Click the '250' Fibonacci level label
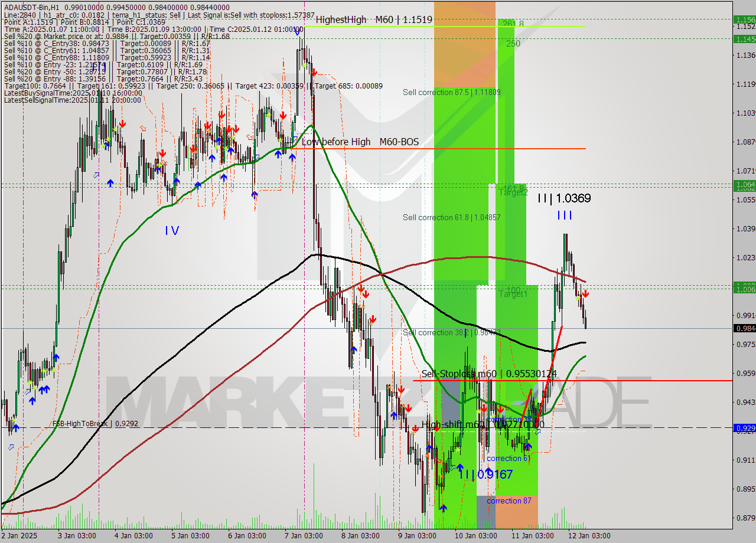The image size is (756, 543). tap(513, 43)
